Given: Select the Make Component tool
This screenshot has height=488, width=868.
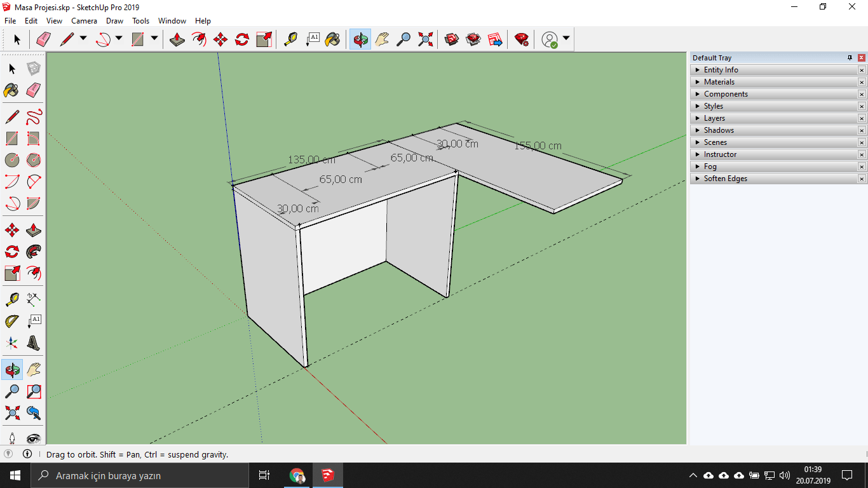Looking at the screenshot, I should [34, 69].
